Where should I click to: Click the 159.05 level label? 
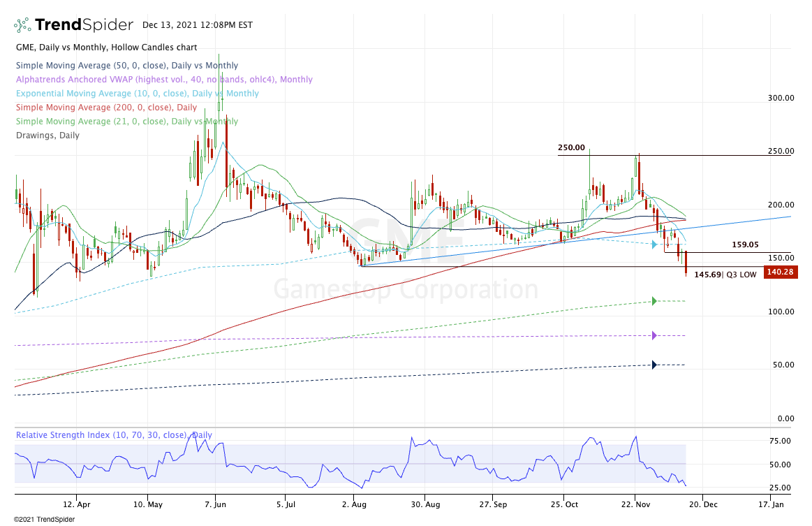[745, 244]
